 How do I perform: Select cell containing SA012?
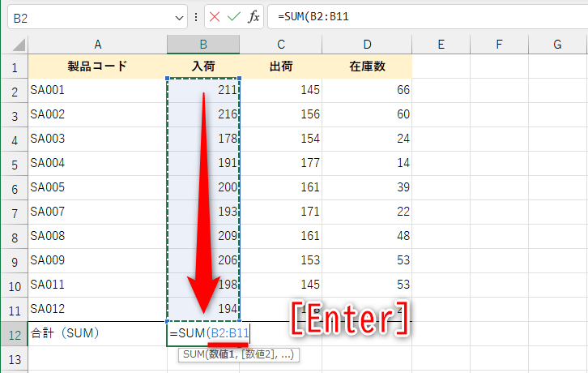[x=97, y=309]
